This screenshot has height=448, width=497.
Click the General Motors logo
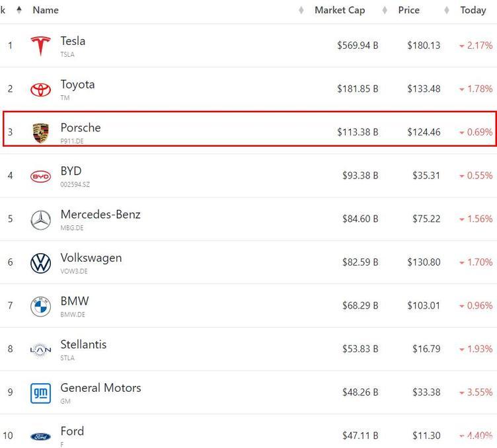tap(40, 393)
